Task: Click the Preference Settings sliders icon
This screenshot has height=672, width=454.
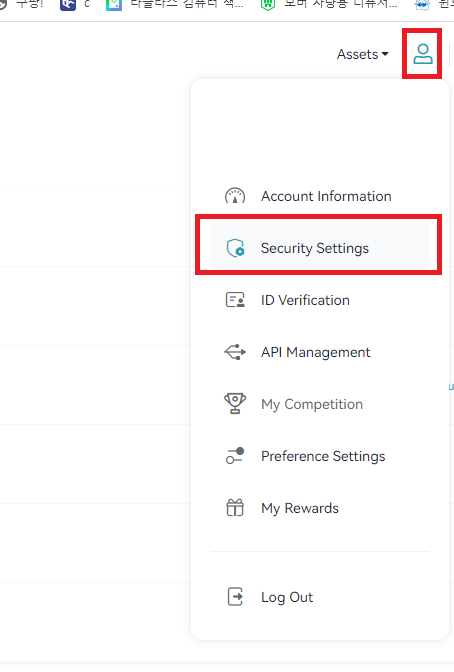Action: 235,456
